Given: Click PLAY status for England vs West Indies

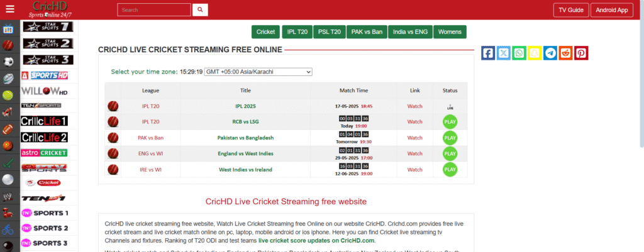Looking at the screenshot, I should pos(450,154).
